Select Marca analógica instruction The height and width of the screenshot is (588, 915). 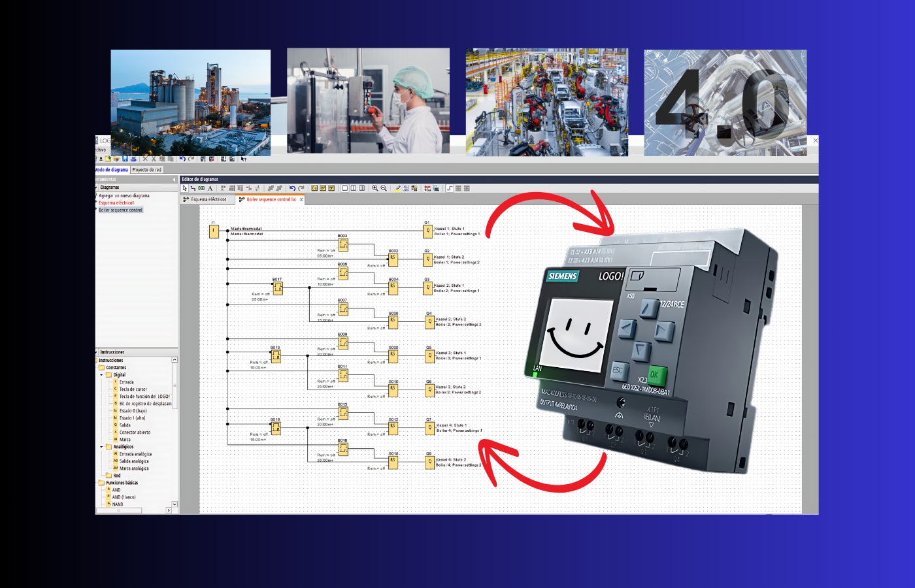point(134,468)
